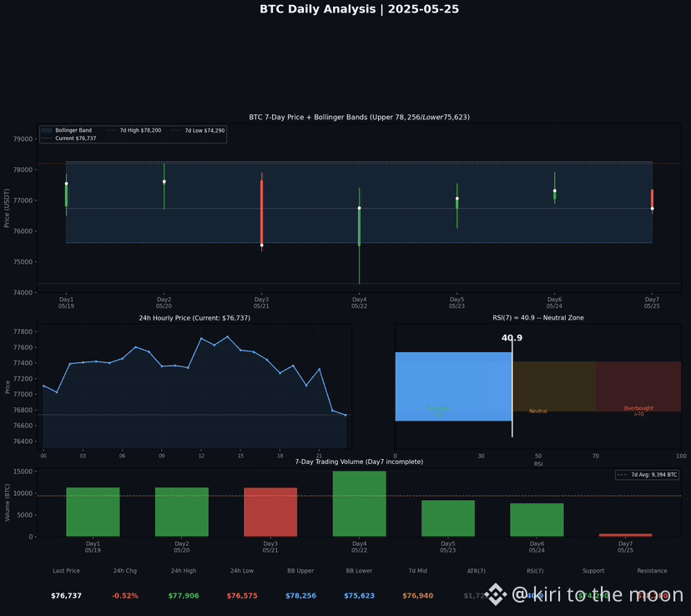
Task: Click the ATR(7) header in the stats row
Action: point(477,571)
